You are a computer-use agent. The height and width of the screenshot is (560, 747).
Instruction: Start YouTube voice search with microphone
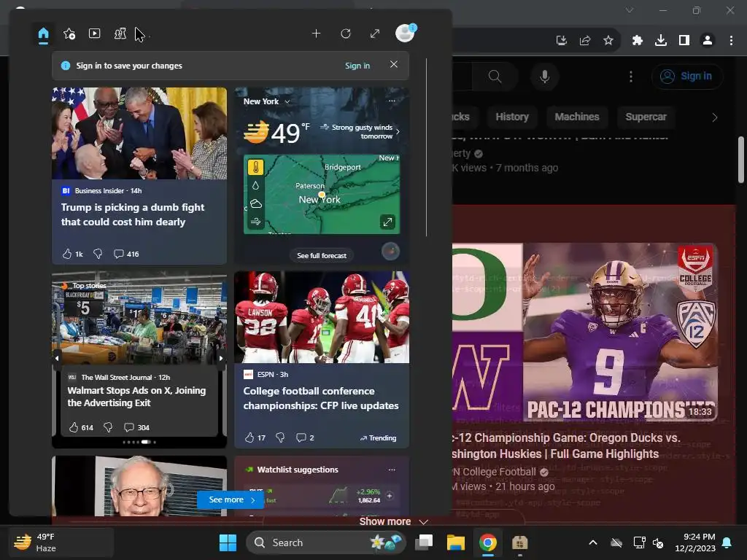click(x=544, y=76)
